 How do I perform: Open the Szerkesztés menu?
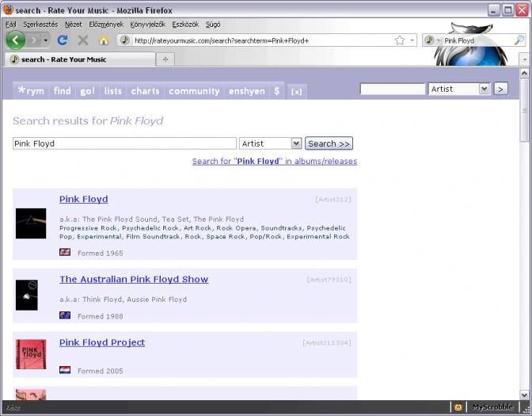(x=40, y=25)
